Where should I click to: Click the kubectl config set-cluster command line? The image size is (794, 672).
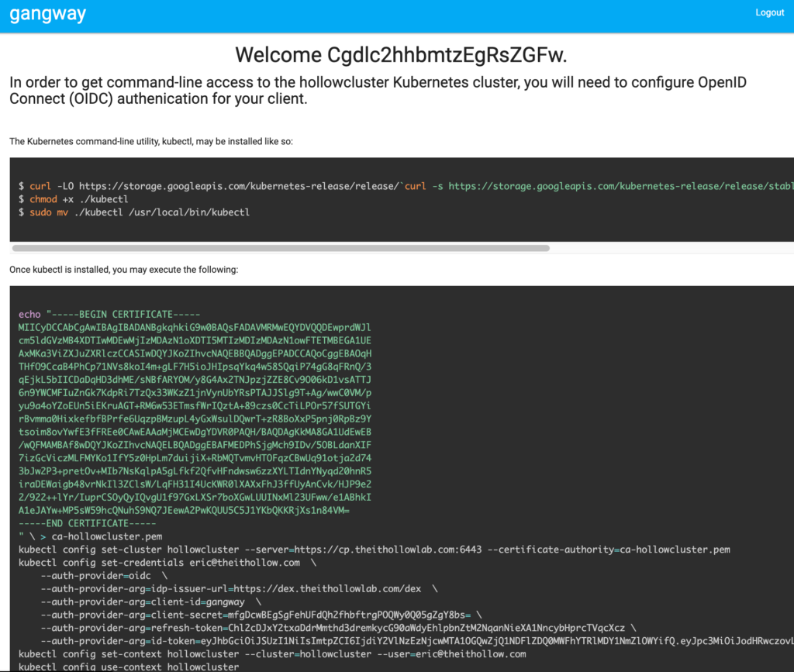[374, 550]
